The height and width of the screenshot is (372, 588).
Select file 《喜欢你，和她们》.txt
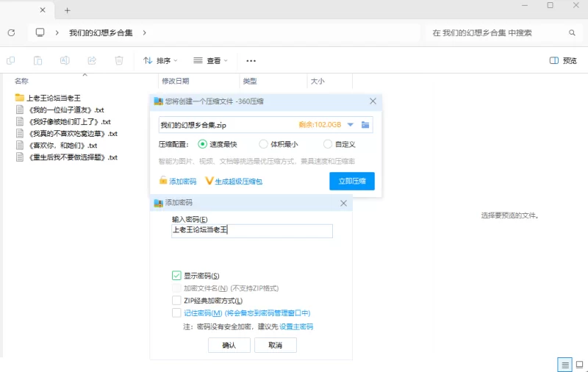[63, 146]
